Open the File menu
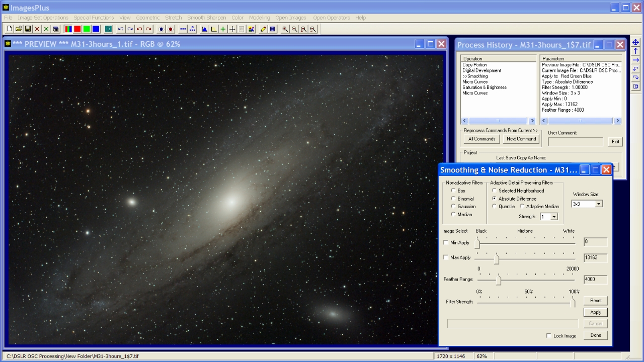Screen dimensions: 644x362 click(x=8, y=18)
